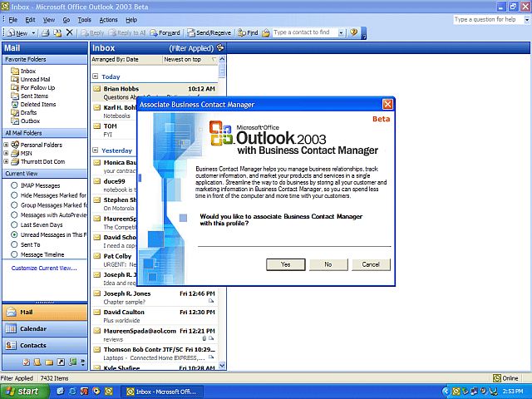This screenshot has height=399, width=532.
Task: Click the Print icon in toolbar
Action: (x=46, y=32)
